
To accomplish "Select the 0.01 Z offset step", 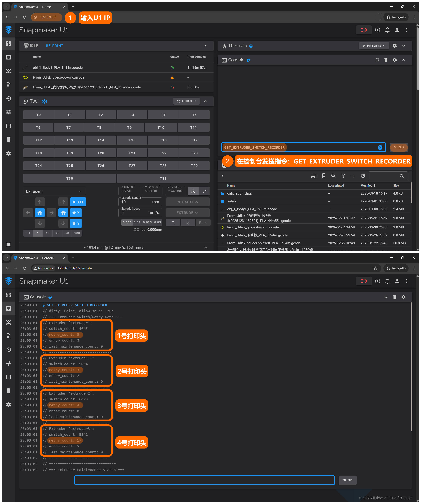I will click(137, 222).
